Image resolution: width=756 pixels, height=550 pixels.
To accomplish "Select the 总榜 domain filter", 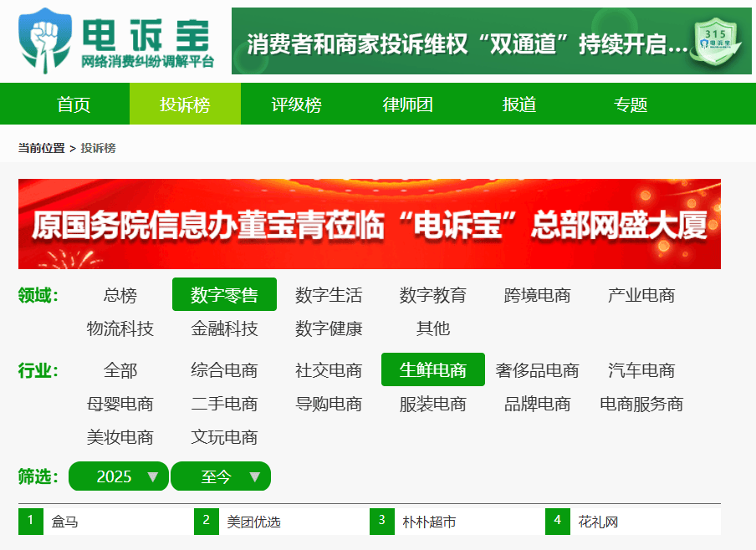I will coord(120,295).
